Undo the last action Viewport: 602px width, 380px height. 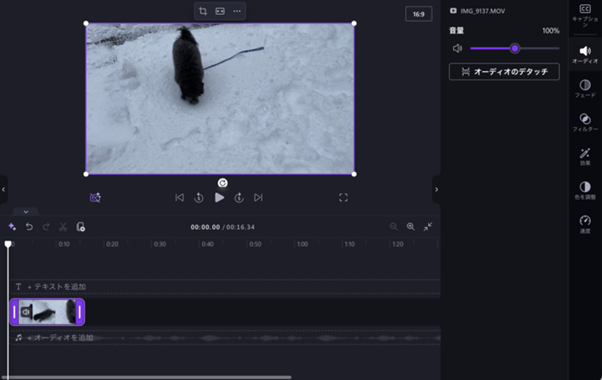pos(29,226)
